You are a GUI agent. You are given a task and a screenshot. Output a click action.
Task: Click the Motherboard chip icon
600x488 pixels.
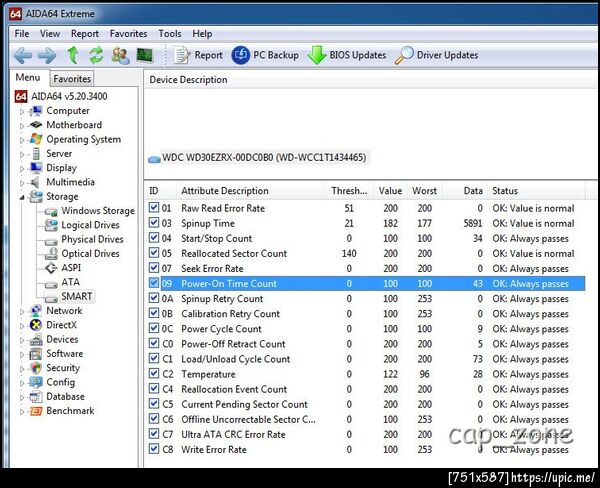coord(36,125)
